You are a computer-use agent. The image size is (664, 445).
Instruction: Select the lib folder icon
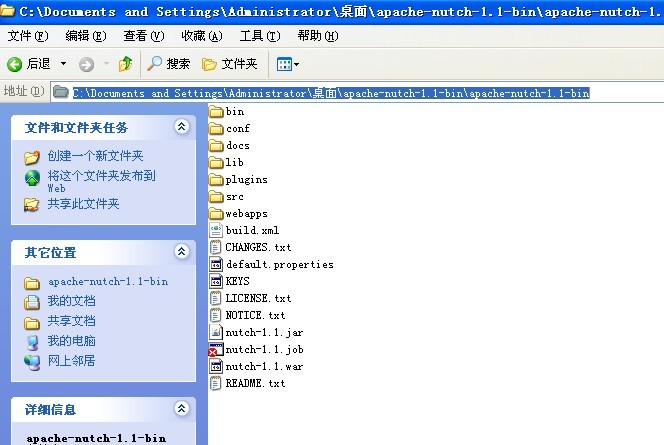click(x=216, y=162)
